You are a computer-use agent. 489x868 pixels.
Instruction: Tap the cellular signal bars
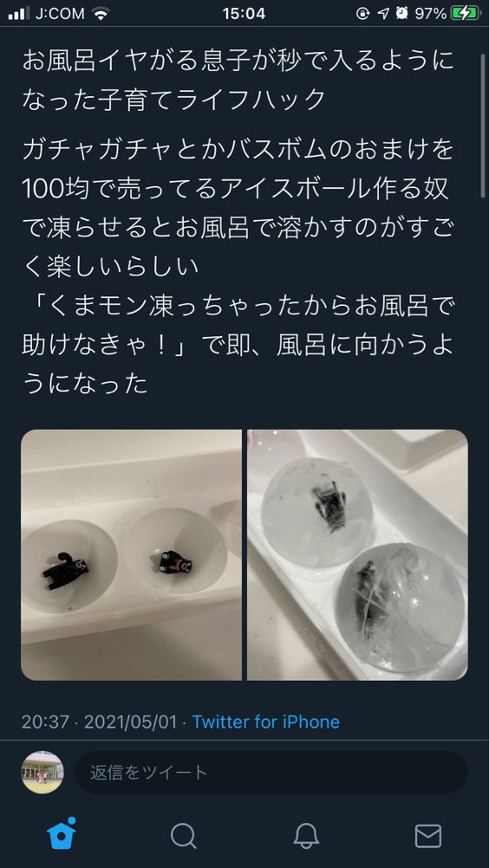point(19,14)
